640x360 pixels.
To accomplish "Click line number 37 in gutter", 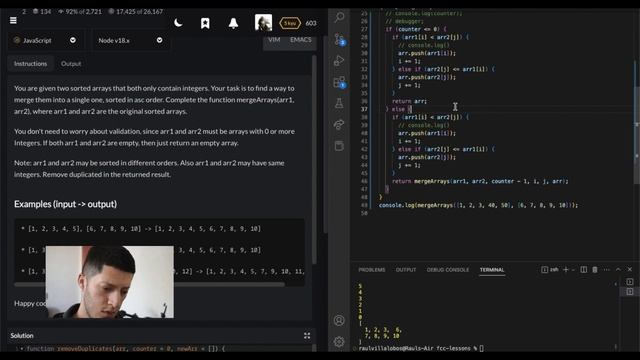I will 364,109.
